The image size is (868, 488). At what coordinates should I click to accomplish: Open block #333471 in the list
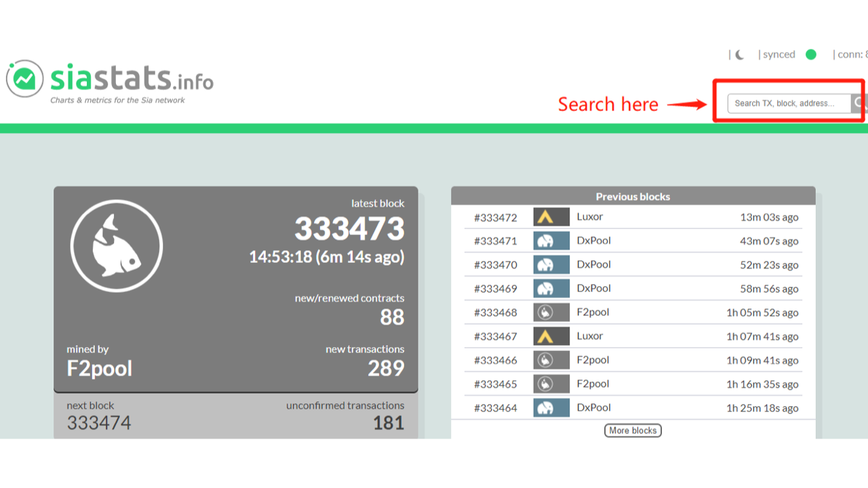coord(496,241)
